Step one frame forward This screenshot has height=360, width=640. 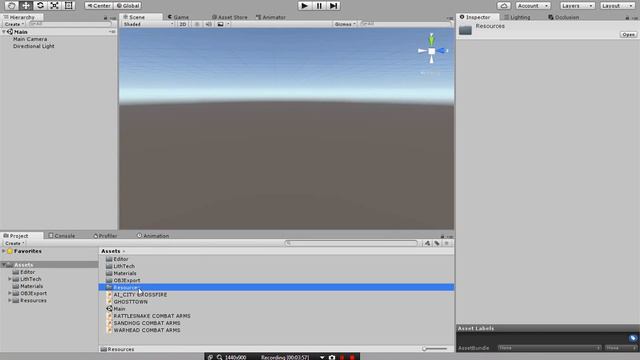click(x=334, y=6)
